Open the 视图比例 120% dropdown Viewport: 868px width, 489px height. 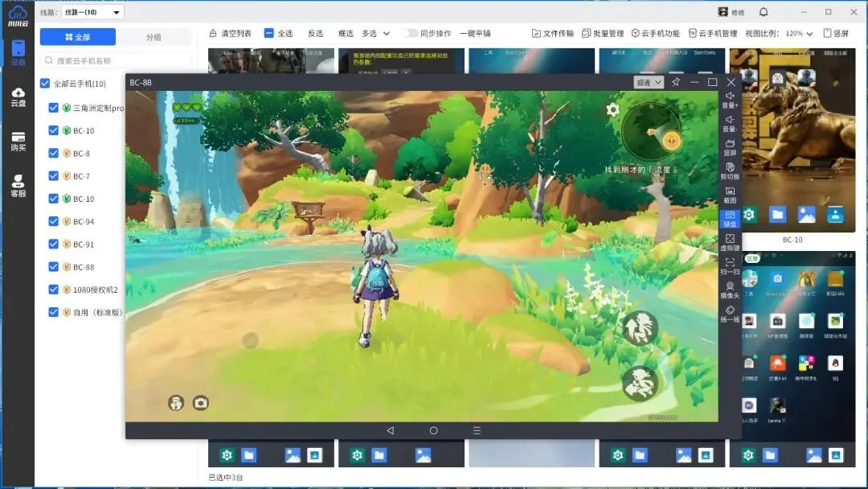pos(799,33)
